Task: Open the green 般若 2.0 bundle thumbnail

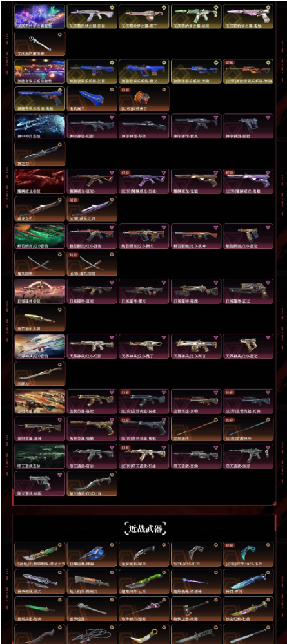Action: 40,236
